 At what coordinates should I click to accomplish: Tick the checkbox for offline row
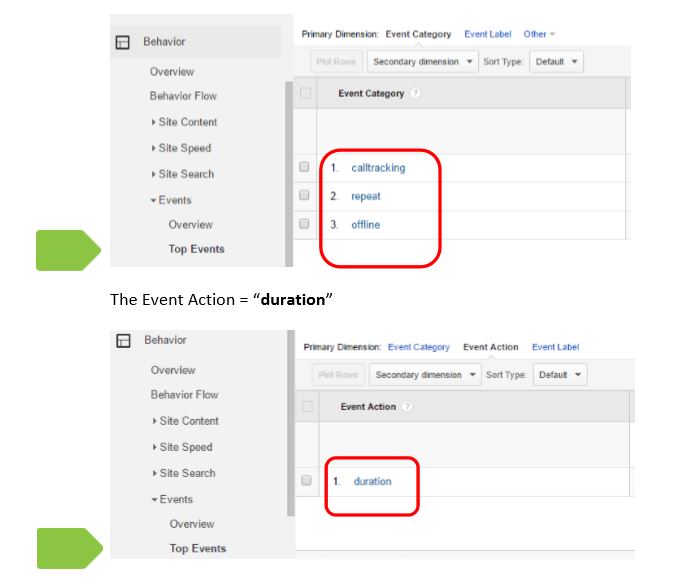point(304,224)
